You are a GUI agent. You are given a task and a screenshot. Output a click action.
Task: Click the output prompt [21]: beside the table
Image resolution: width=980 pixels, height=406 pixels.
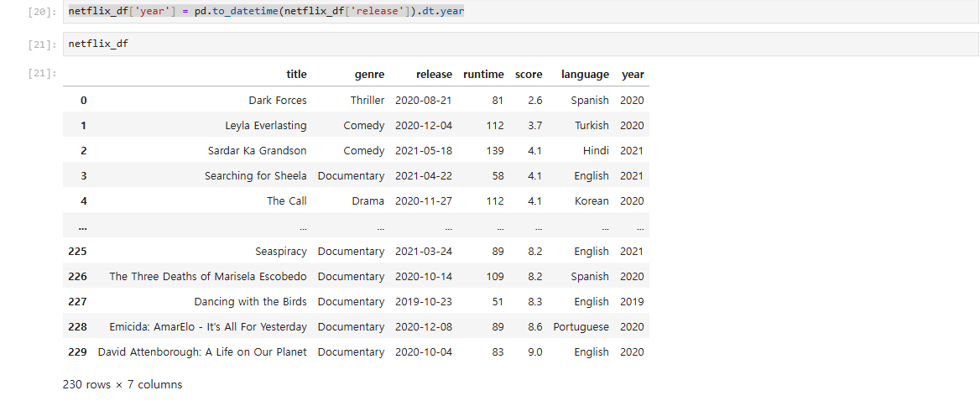click(43, 74)
